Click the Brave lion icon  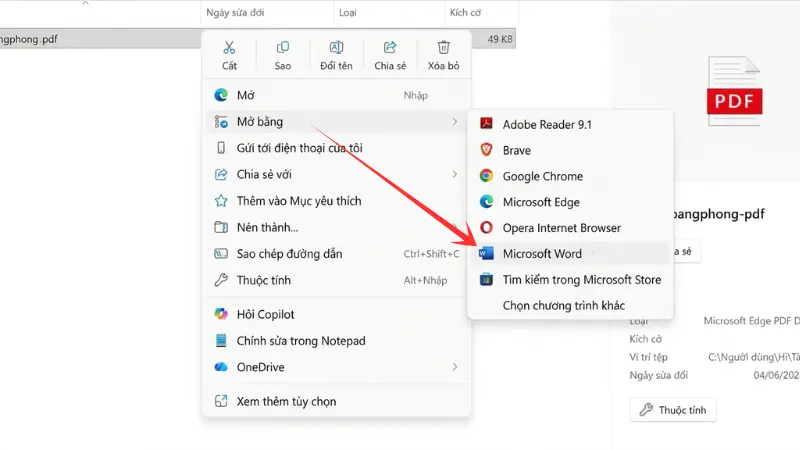coord(486,149)
